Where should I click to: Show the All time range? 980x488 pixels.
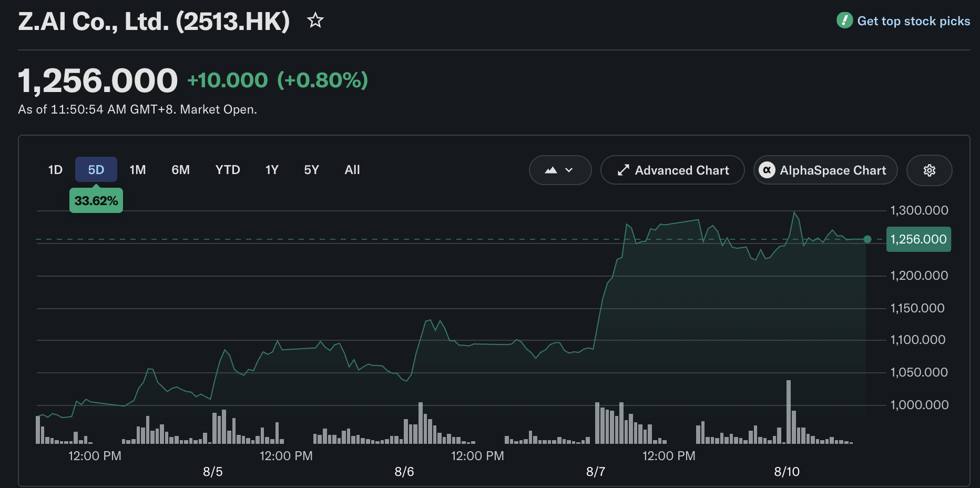352,170
